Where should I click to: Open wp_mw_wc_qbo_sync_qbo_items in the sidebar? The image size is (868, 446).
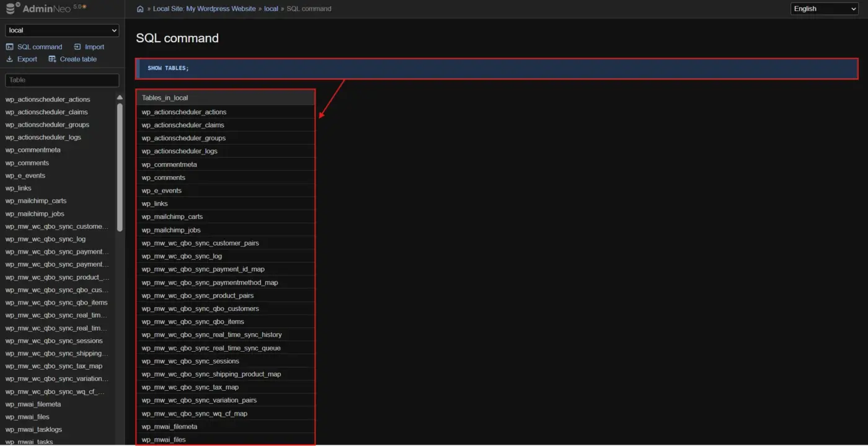tap(56, 303)
